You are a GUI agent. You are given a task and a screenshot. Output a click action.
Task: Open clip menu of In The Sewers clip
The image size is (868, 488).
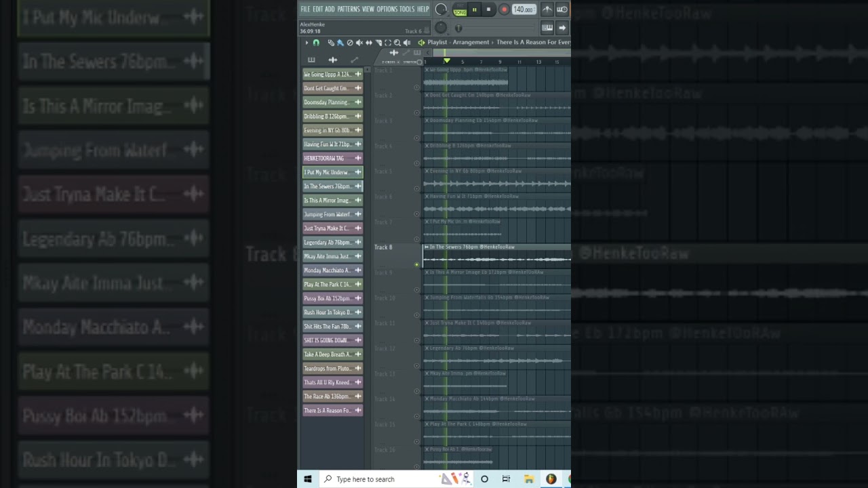(427, 247)
